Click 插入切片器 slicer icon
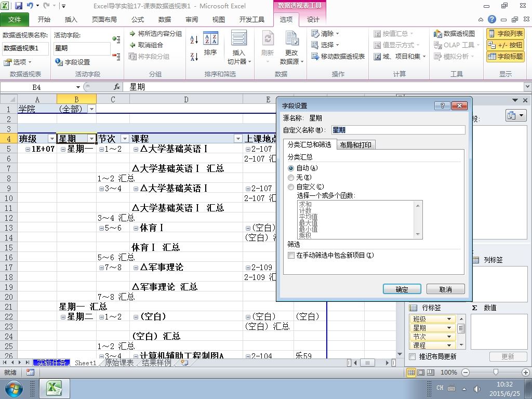Image resolution: width=532 pixels, height=399 pixels. [x=239, y=47]
